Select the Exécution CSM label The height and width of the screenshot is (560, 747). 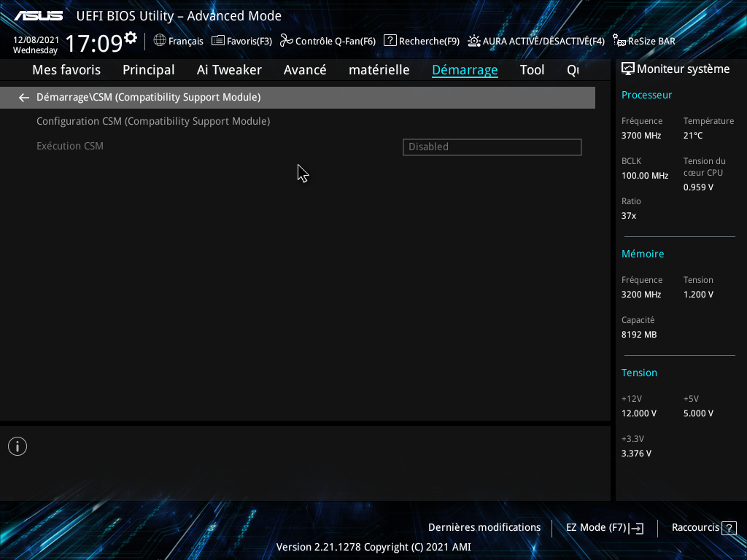point(70,146)
